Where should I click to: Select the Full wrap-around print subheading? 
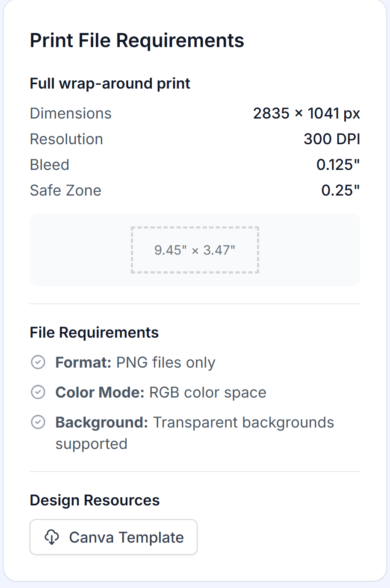click(110, 83)
